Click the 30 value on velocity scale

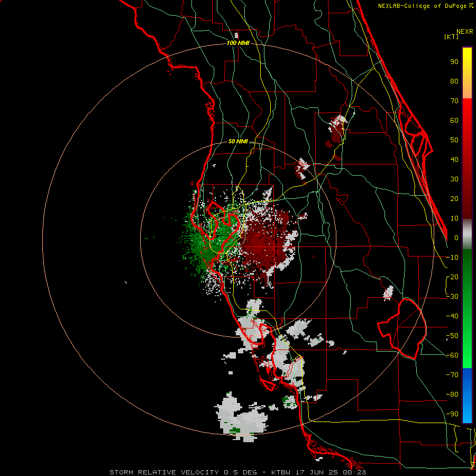(454, 179)
